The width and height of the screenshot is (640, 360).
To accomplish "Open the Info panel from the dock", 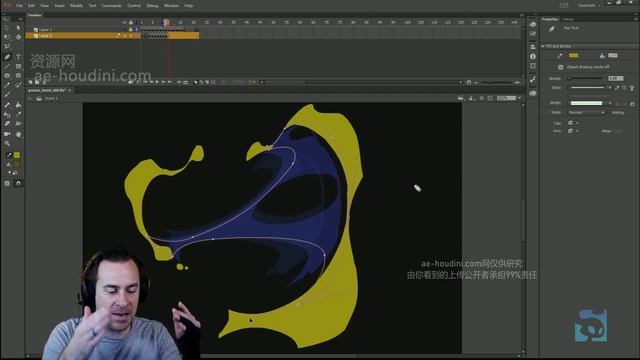I will coord(533,56).
